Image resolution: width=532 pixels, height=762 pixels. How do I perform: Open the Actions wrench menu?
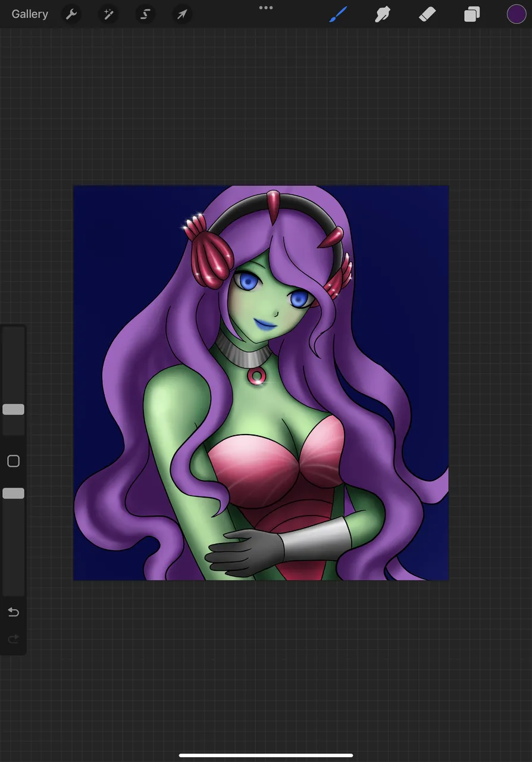(72, 14)
